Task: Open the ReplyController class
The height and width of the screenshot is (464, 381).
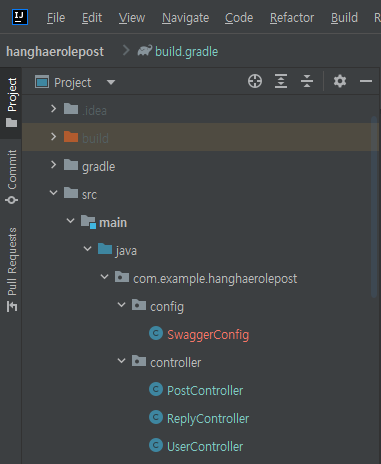Action: click(208, 419)
